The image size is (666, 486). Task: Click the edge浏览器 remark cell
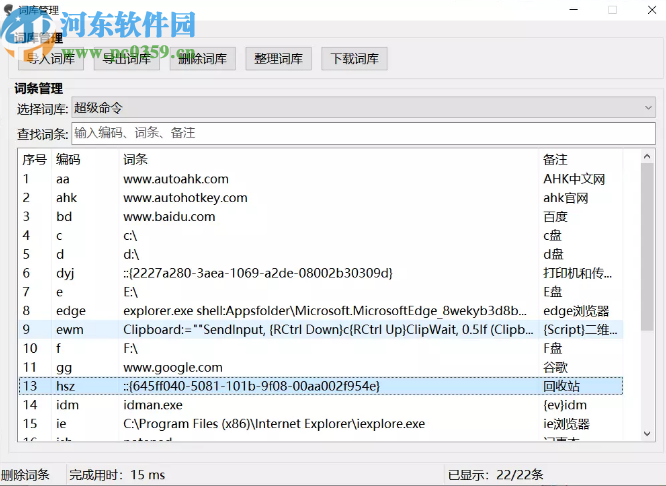[576, 311]
